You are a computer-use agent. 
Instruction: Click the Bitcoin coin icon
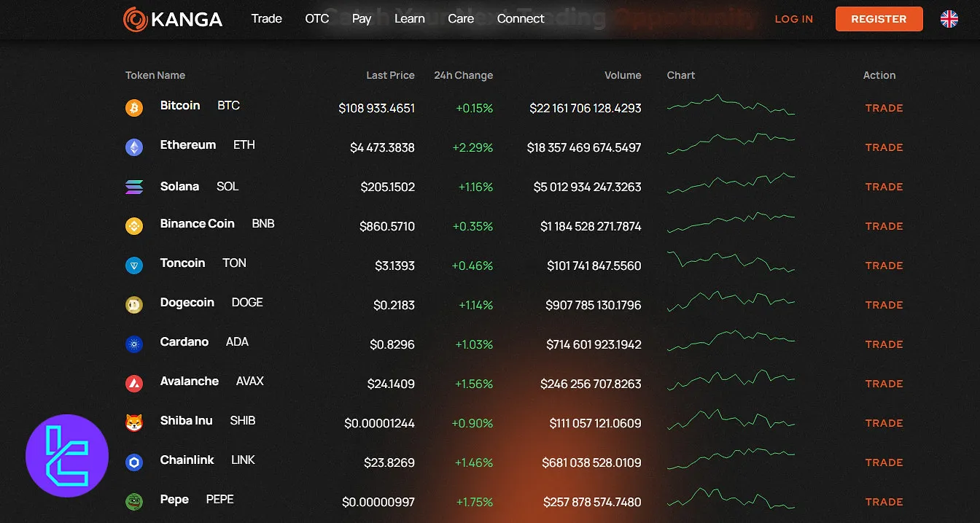134,108
